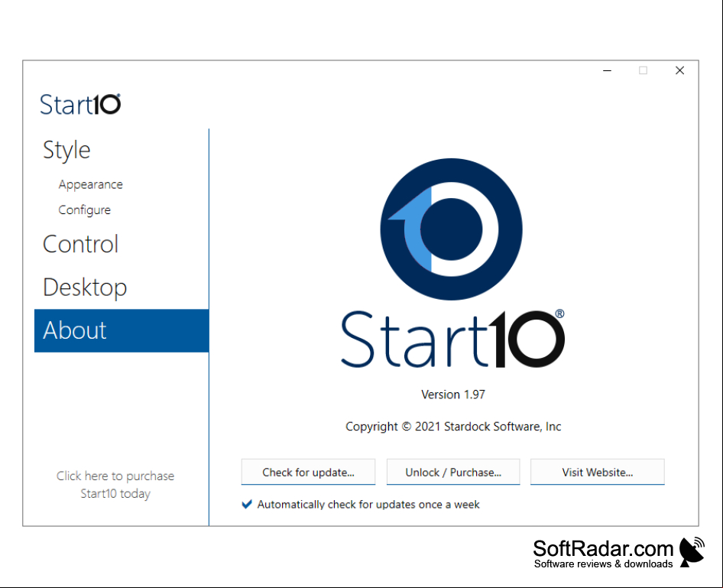Click the Check for update button
The height and width of the screenshot is (588, 723).
(x=308, y=473)
